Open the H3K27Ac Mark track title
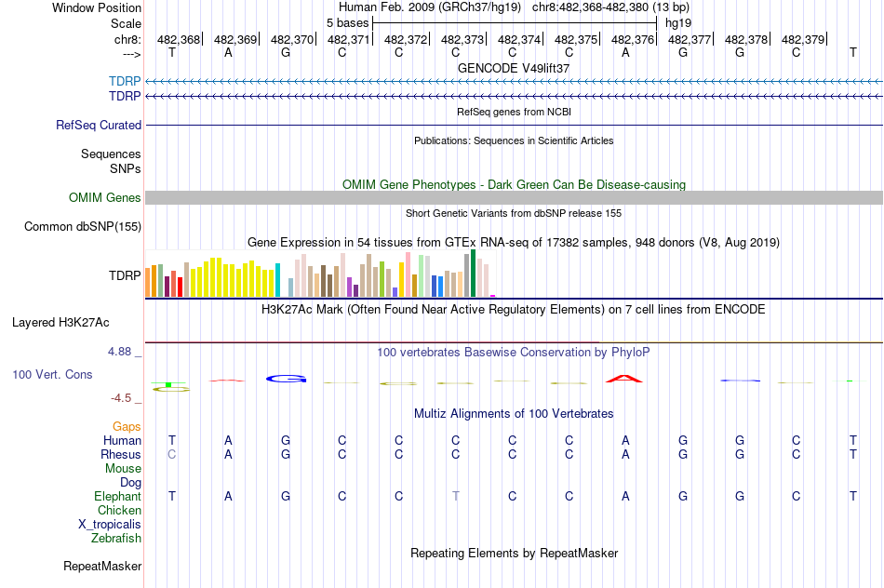This screenshot has width=884, height=588. point(513,310)
